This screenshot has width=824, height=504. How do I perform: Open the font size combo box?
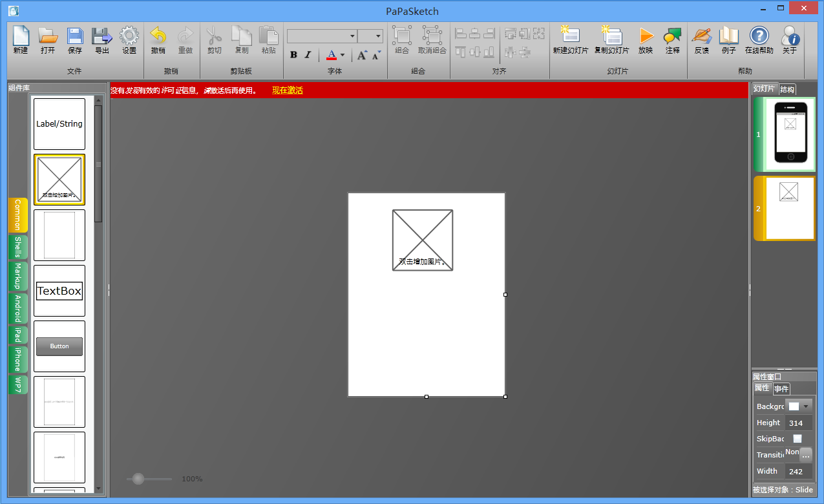point(370,36)
